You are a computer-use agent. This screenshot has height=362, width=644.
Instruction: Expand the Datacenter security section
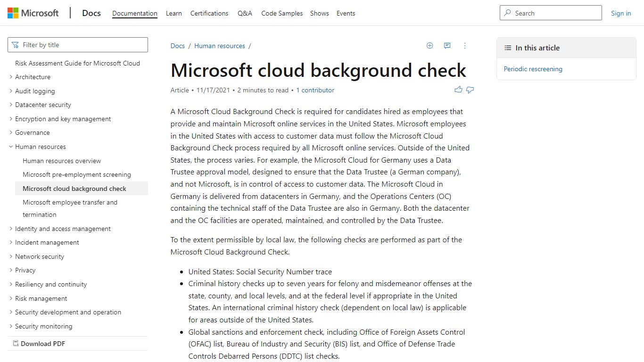click(x=11, y=105)
